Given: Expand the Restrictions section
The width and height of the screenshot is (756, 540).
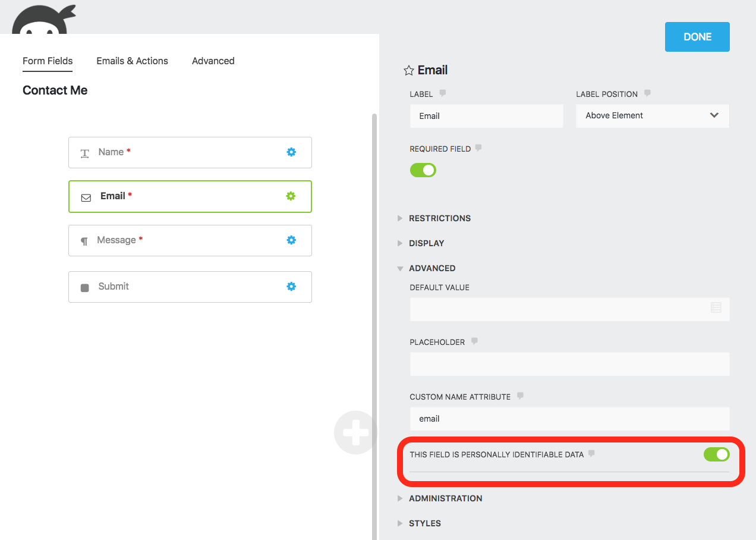Looking at the screenshot, I should point(439,218).
